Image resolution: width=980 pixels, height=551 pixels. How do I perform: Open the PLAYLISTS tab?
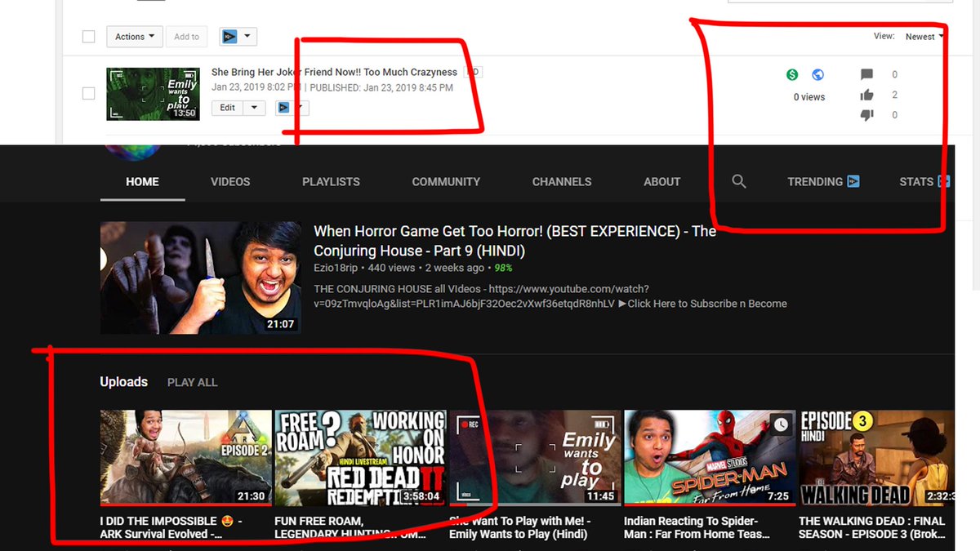331,181
